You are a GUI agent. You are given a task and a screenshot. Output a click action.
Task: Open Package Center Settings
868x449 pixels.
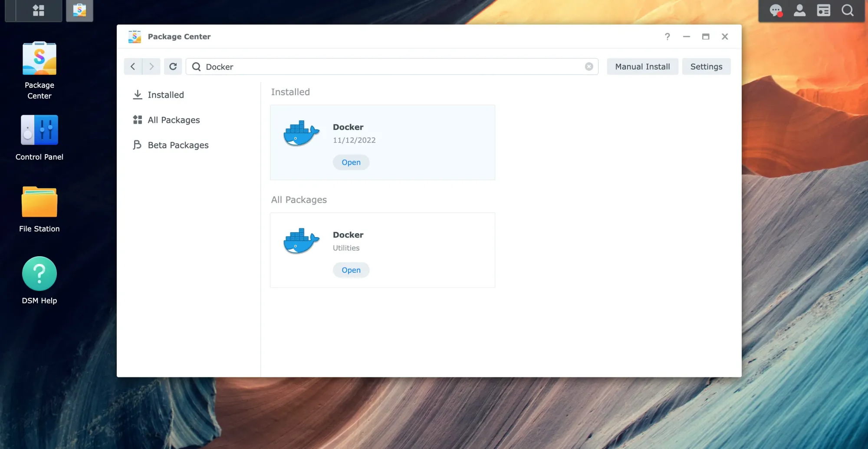pyautogui.click(x=706, y=66)
